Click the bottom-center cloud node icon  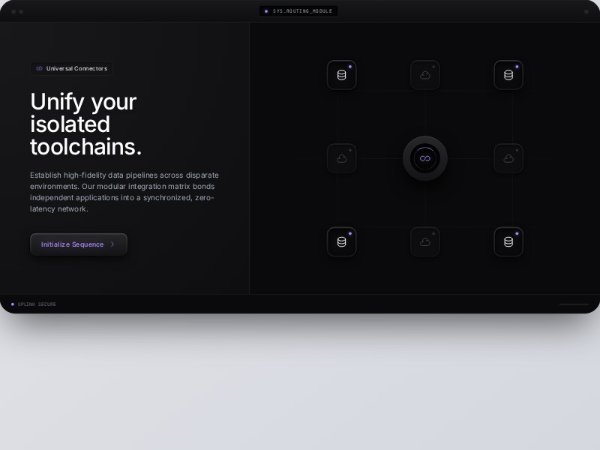(x=425, y=241)
